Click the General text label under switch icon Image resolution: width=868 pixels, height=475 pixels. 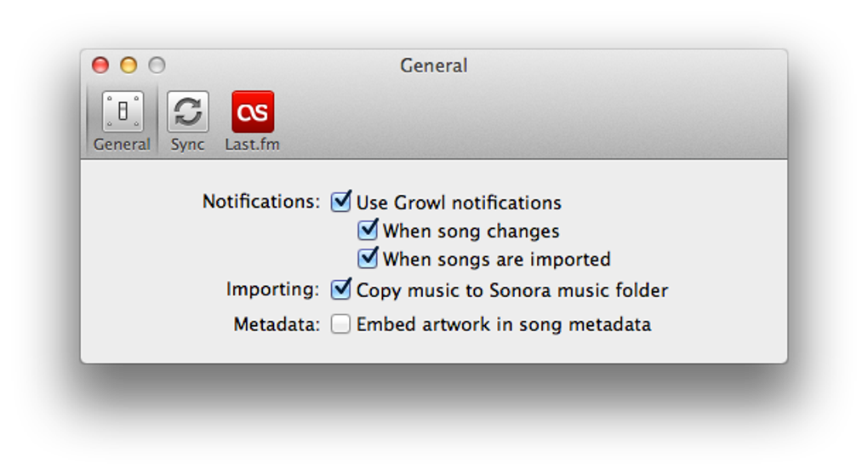pyautogui.click(x=122, y=145)
